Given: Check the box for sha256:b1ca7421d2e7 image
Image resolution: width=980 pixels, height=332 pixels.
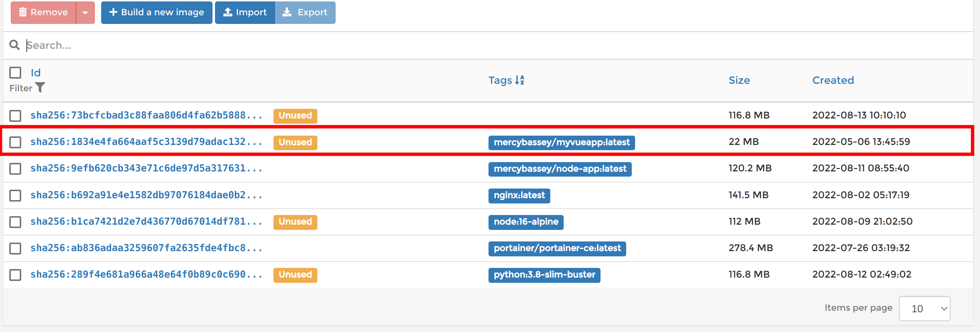Looking at the screenshot, I should coord(15,222).
